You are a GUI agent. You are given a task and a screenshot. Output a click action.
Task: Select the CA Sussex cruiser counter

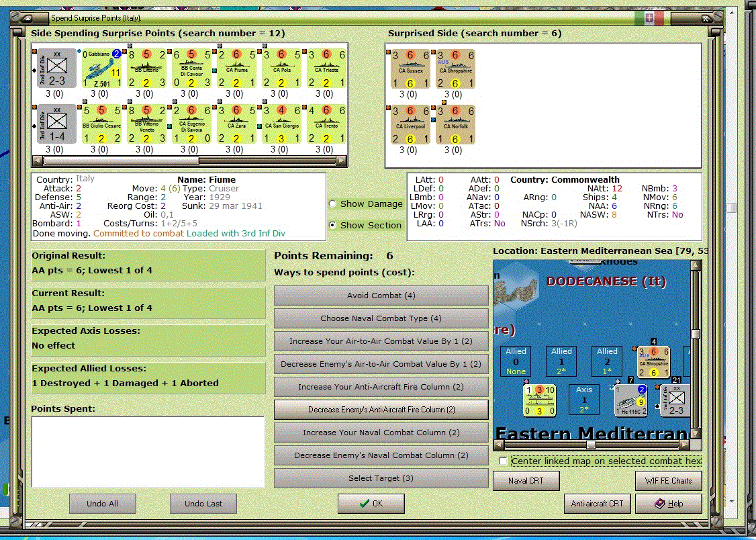410,69
